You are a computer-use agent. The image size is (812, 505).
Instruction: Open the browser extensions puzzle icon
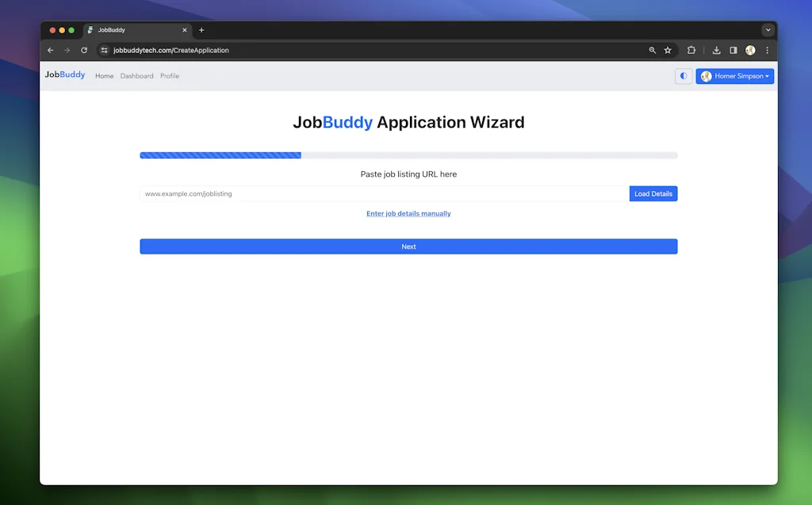691,50
